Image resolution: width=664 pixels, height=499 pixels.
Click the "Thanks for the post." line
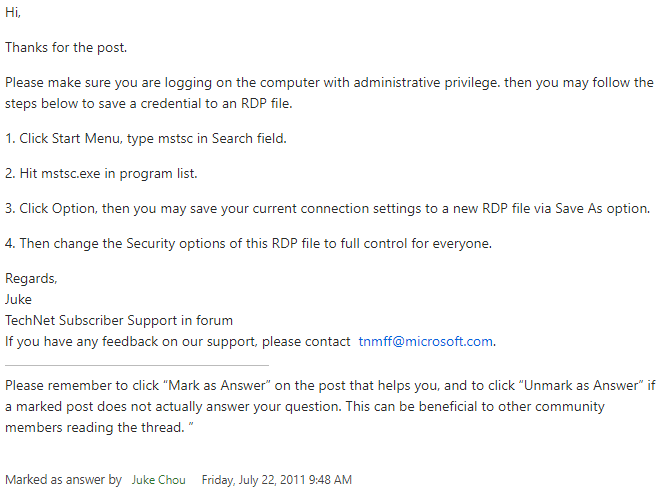[x=66, y=48]
